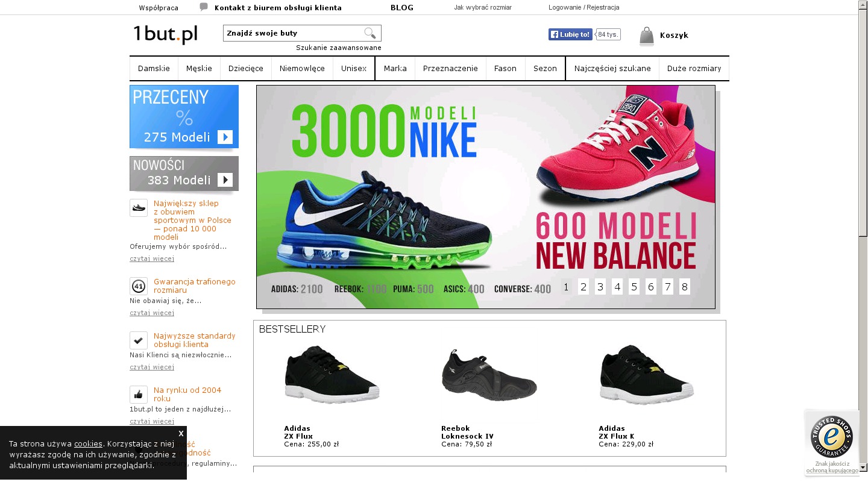Click the checkmark customer service icon
The height and width of the screenshot is (482, 868).
139,340
